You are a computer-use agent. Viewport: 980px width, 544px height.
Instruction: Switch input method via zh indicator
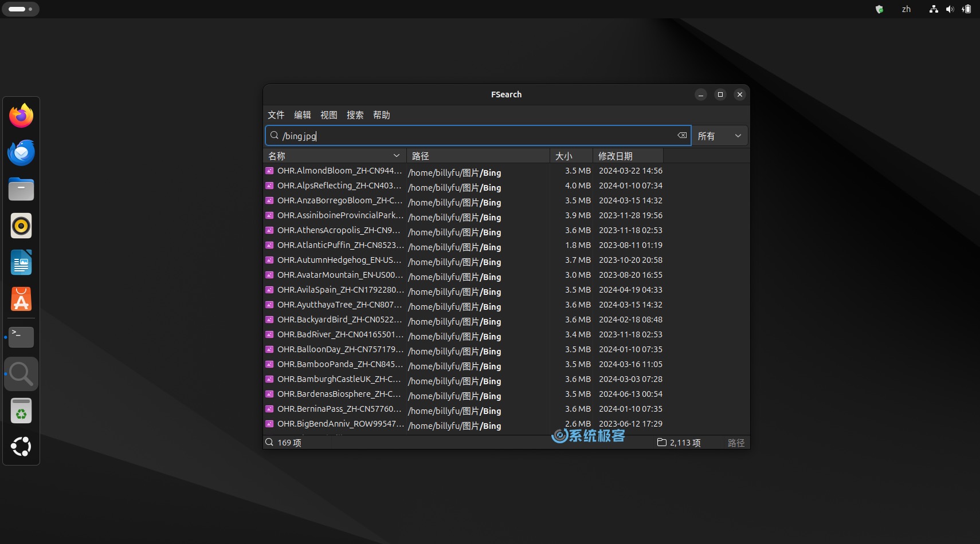[x=906, y=9]
